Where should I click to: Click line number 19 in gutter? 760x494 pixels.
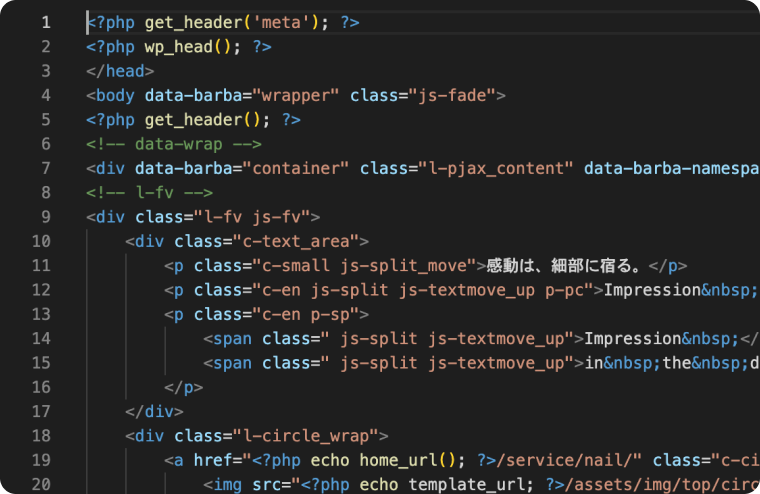click(x=41, y=460)
